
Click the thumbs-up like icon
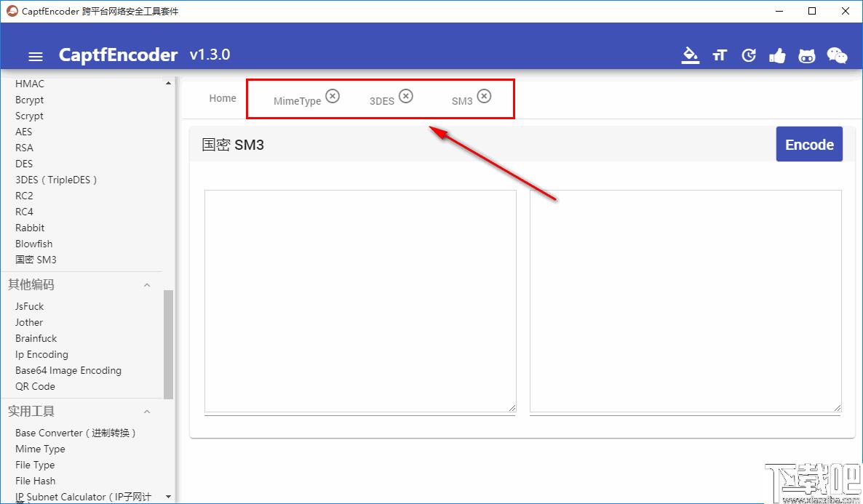[x=777, y=55]
